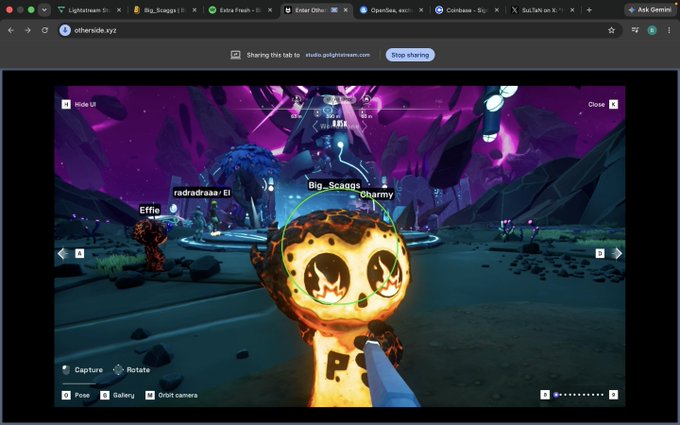The height and width of the screenshot is (425, 680).
Task: Click the tab sharing screen icon
Action: [235, 55]
